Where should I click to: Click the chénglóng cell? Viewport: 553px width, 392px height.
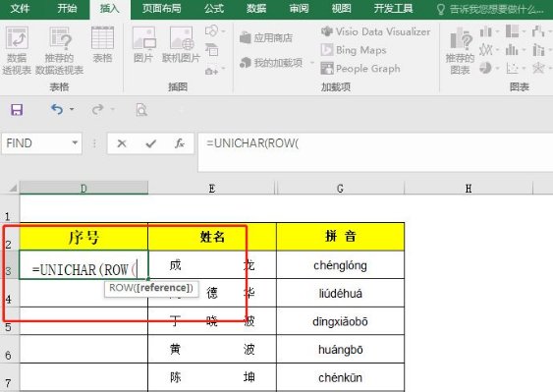(x=340, y=265)
